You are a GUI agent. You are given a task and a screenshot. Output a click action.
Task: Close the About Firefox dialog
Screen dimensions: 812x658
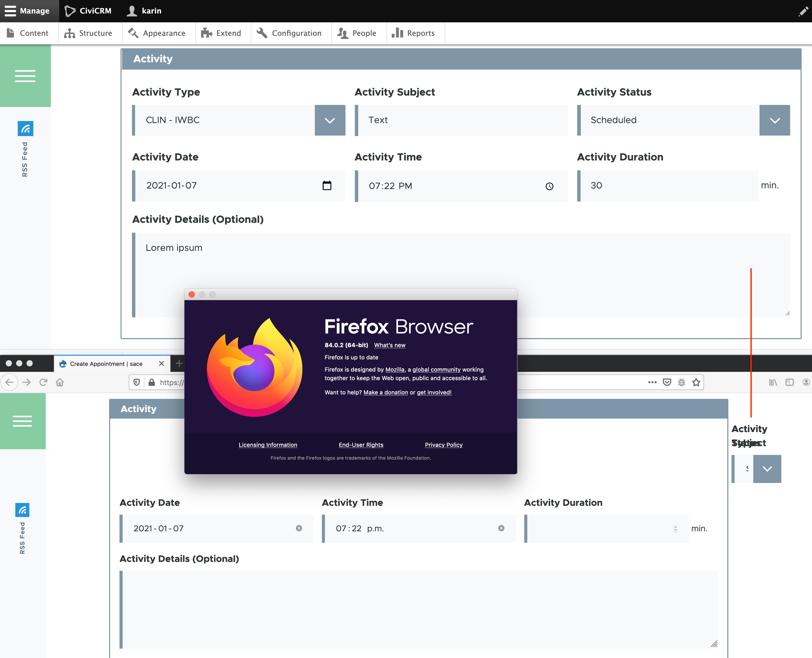point(192,294)
